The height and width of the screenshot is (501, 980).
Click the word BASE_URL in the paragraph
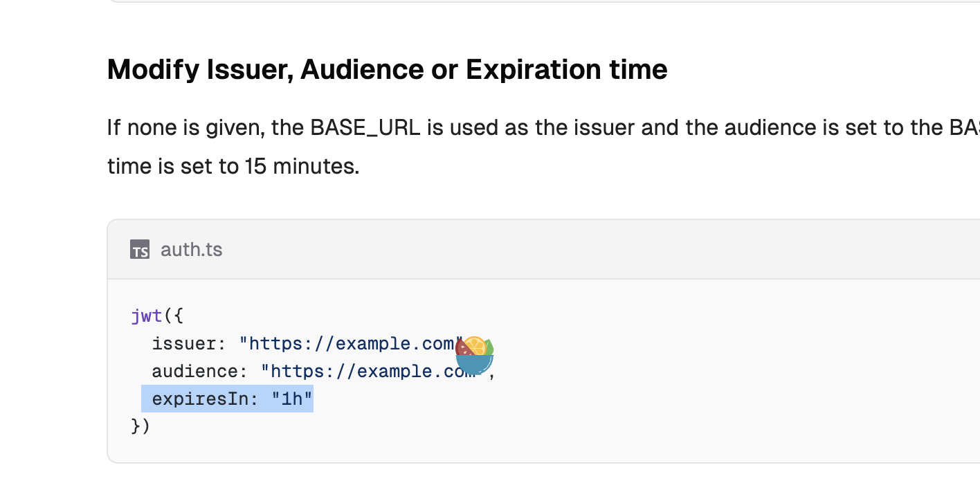coord(365,128)
